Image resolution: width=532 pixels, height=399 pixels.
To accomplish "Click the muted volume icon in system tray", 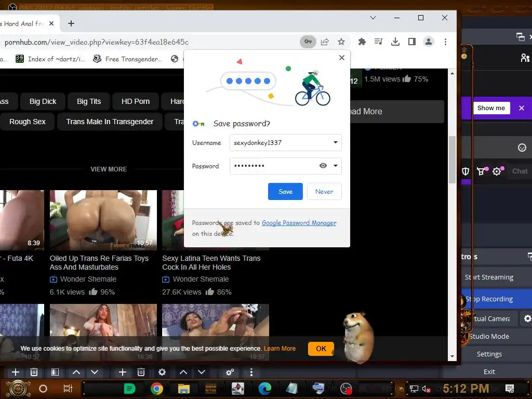I will [426, 389].
